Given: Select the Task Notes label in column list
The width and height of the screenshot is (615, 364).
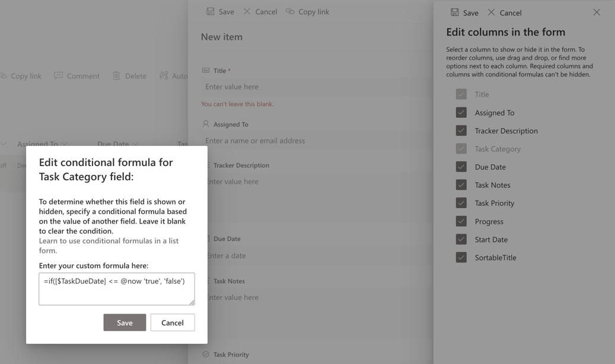Looking at the screenshot, I should click(x=493, y=185).
